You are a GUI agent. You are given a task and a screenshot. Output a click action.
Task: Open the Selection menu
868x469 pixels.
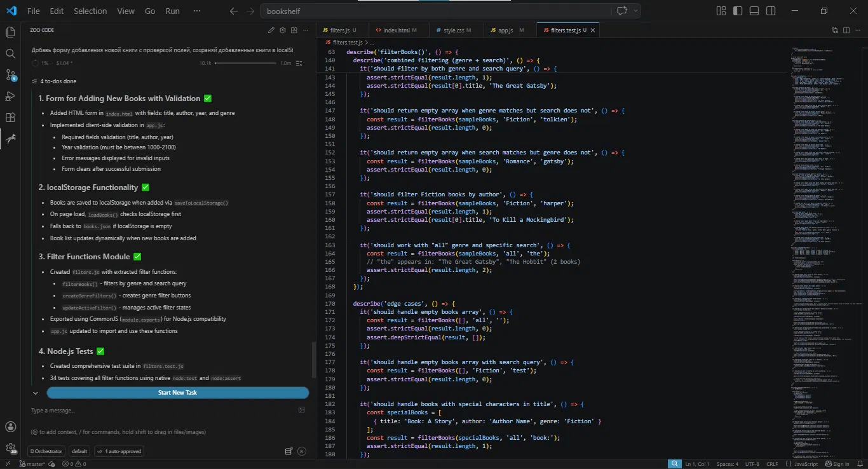90,11
